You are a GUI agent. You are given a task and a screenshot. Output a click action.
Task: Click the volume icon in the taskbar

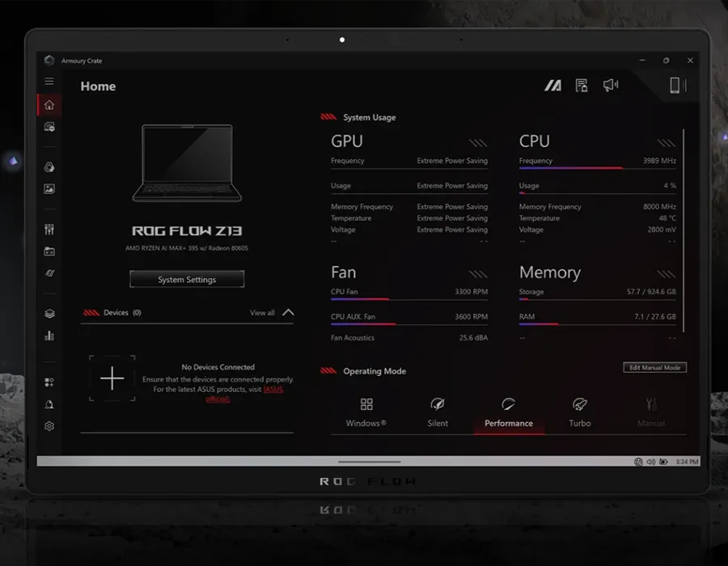point(651,462)
